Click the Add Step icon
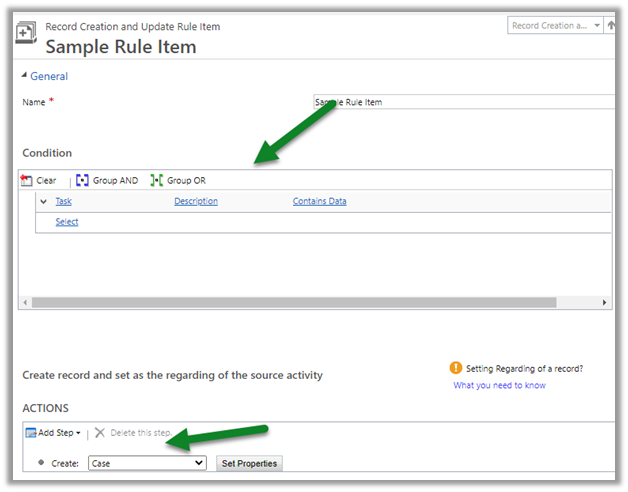This screenshot has height=492, width=628. (x=31, y=433)
